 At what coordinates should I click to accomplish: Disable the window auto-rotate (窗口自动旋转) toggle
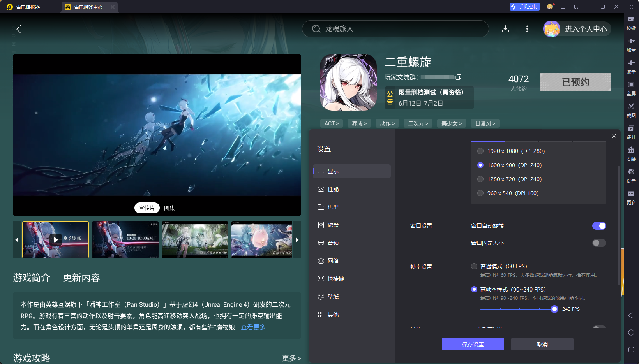pos(599,226)
